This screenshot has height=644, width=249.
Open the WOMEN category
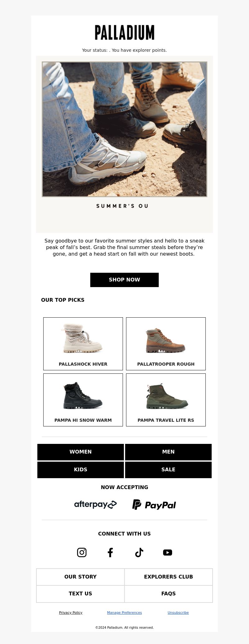(81, 452)
